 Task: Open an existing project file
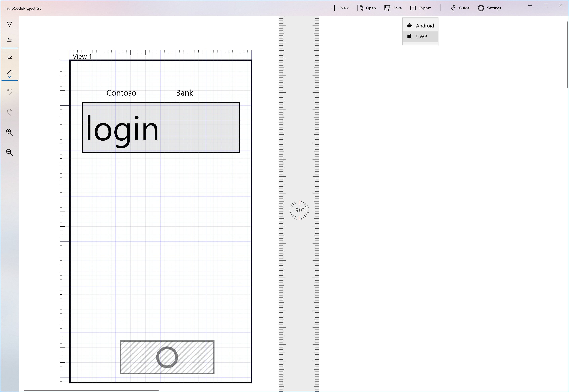click(366, 8)
